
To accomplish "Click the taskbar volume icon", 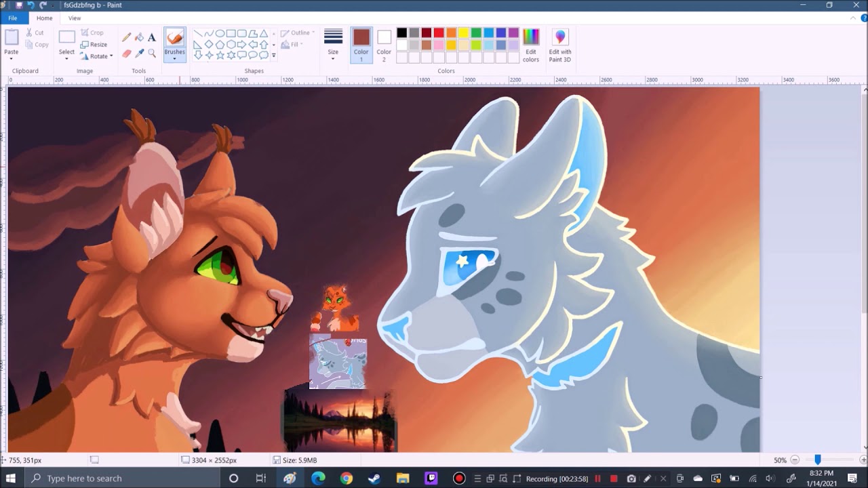I will (769, 479).
